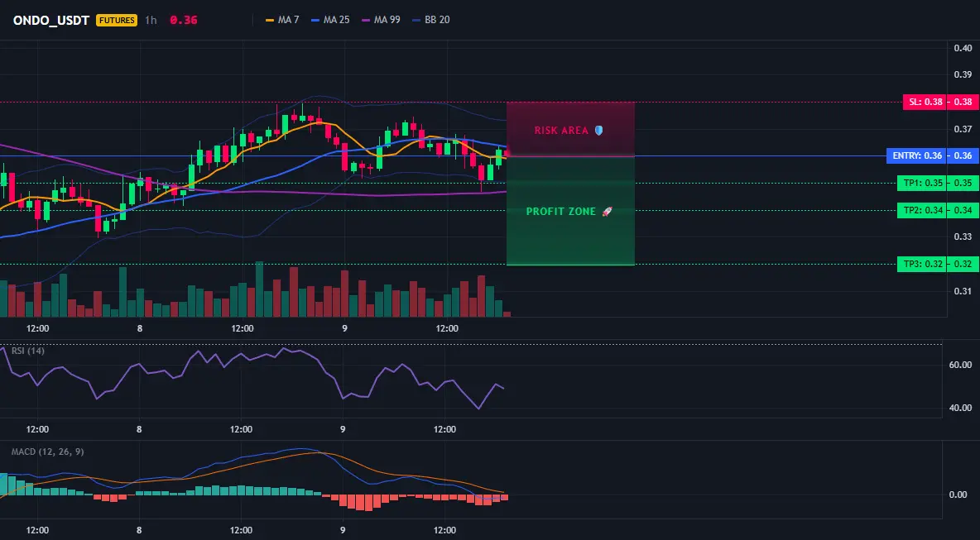The height and width of the screenshot is (540, 980).
Task: Click the 0.31 price axis value
Action: click(x=963, y=291)
